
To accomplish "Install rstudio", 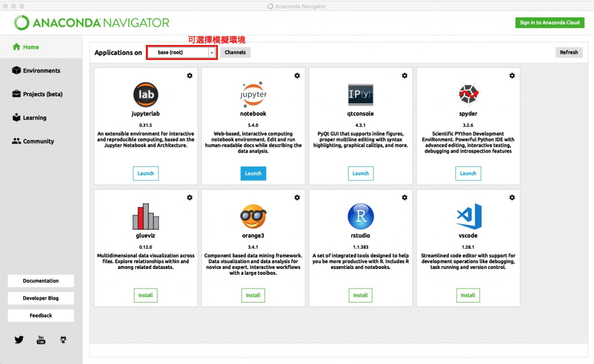I will tap(361, 295).
